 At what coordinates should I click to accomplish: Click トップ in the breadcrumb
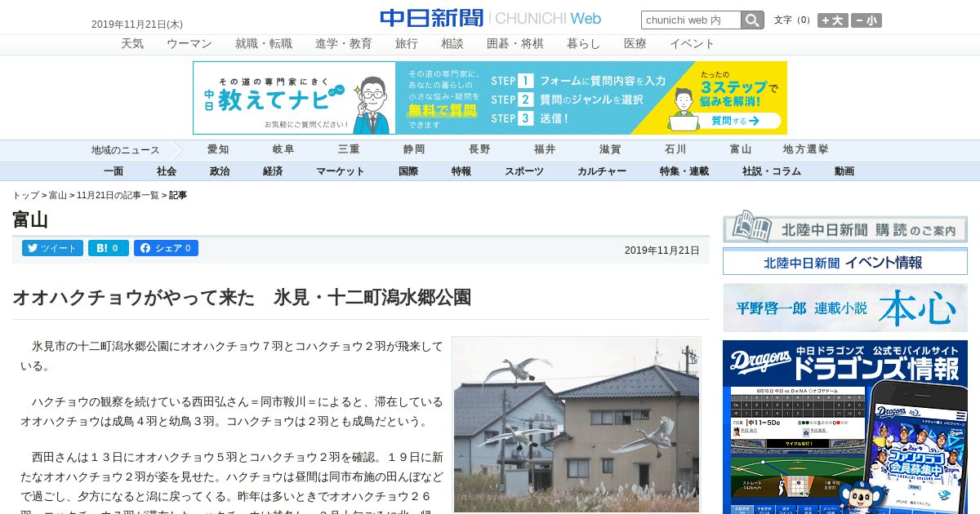click(x=25, y=196)
